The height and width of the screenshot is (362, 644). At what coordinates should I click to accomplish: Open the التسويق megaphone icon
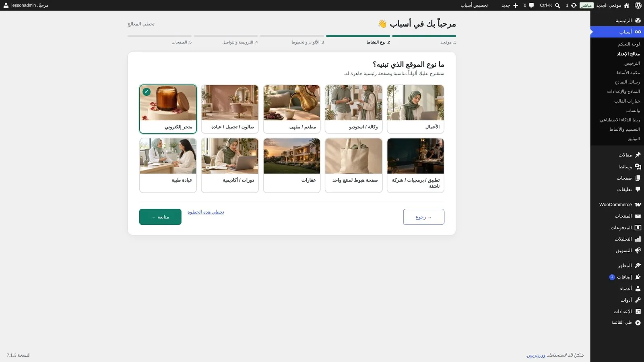pos(638,251)
